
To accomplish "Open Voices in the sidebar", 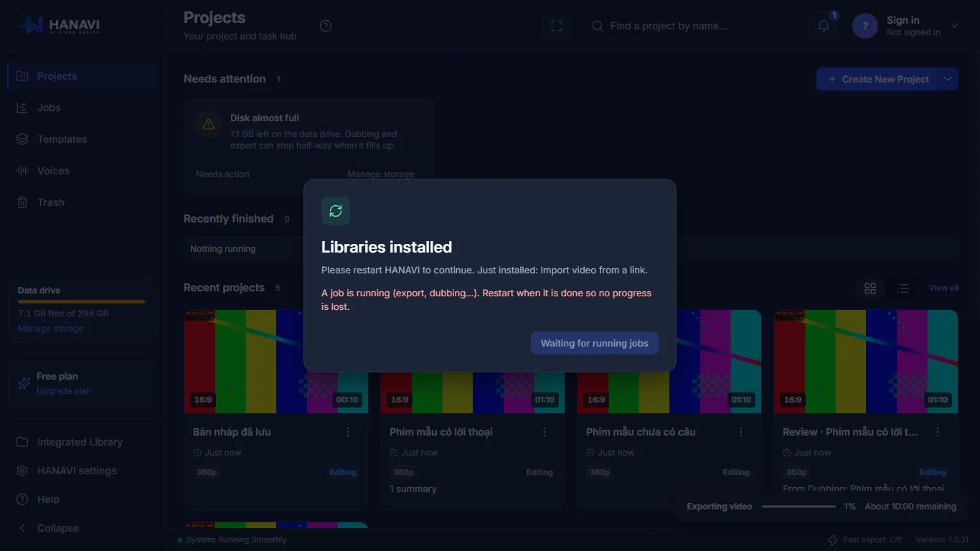I will tap(83, 171).
